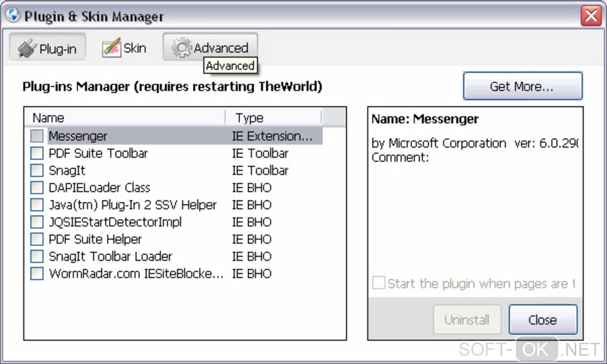Tick the SnagIt Toolbar Loader checkbox
This screenshot has width=607, height=364.
click(37, 256)
